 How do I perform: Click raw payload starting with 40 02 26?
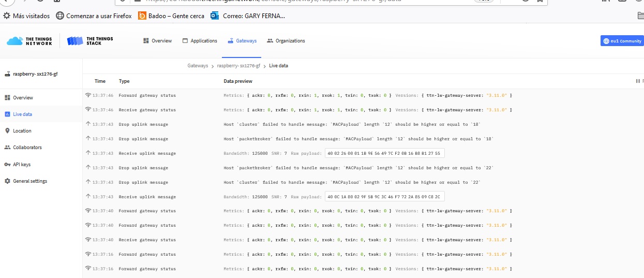coord(384,153)
